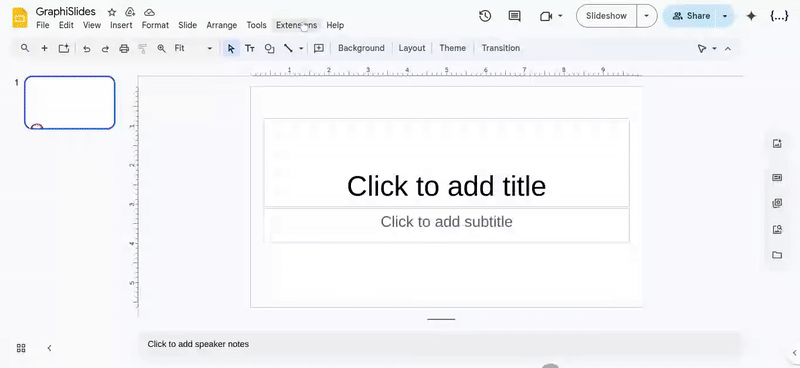Open the File menu
800x368 pixels.
point(43,25)
